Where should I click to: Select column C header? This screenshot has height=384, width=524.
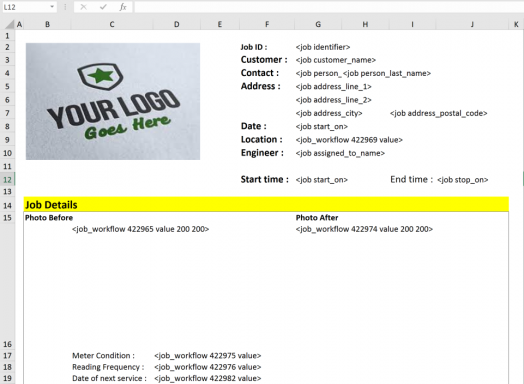[x=112, y=24]
